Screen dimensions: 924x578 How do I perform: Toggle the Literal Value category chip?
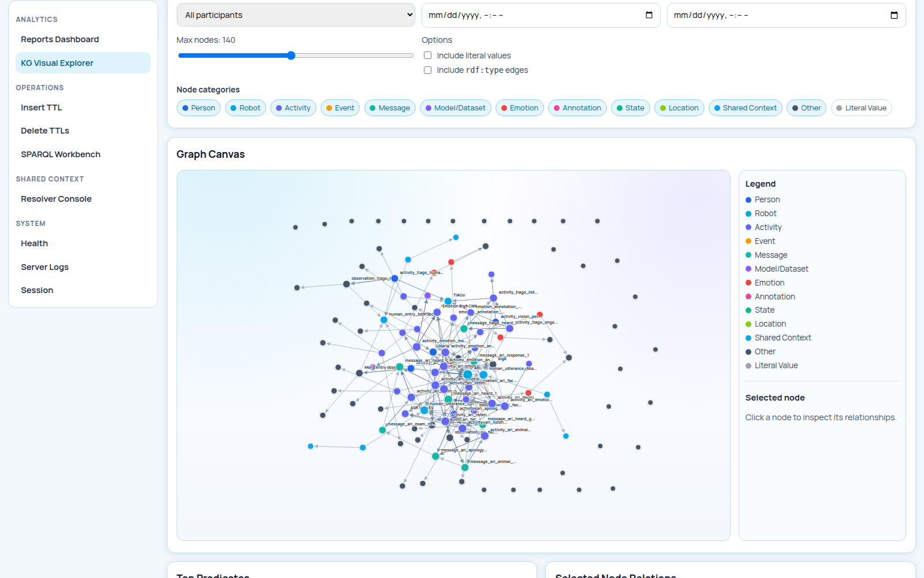862,108
